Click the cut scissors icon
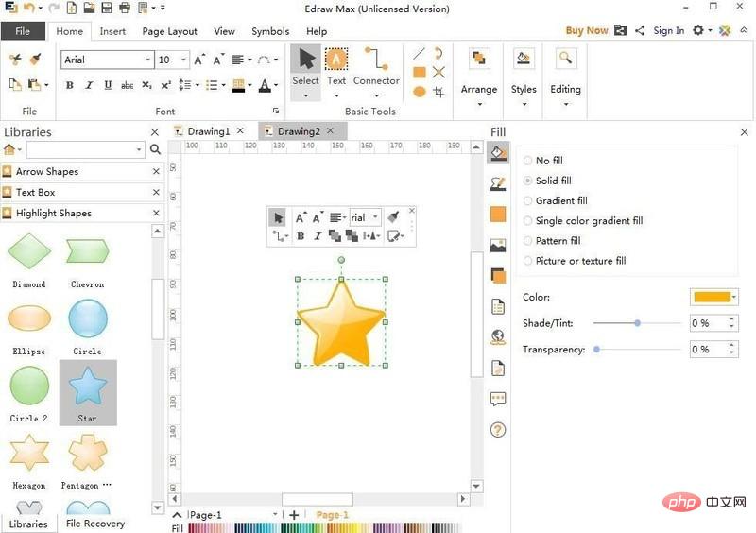Viewport: 756px width, 533px height. (15, 60)
